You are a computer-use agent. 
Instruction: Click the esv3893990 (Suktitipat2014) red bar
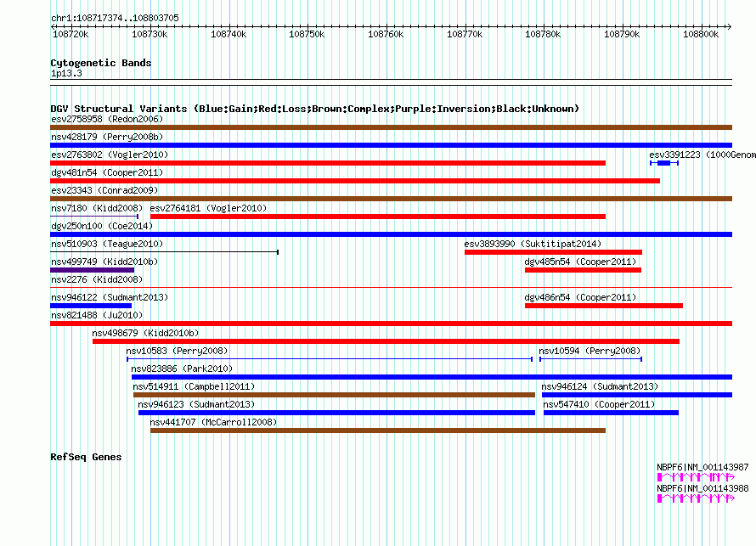[553, 252]
